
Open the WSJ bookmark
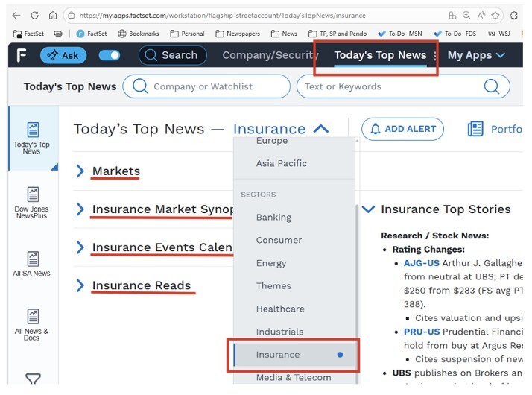click(x=498, y=34)
